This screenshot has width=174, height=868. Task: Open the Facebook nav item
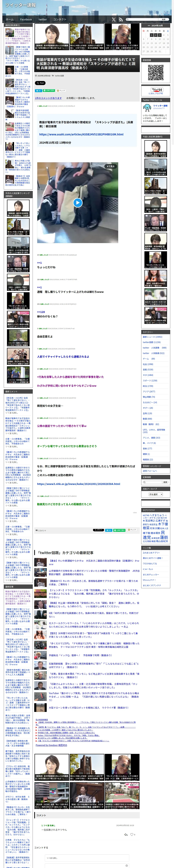click(x=26, y=20)
